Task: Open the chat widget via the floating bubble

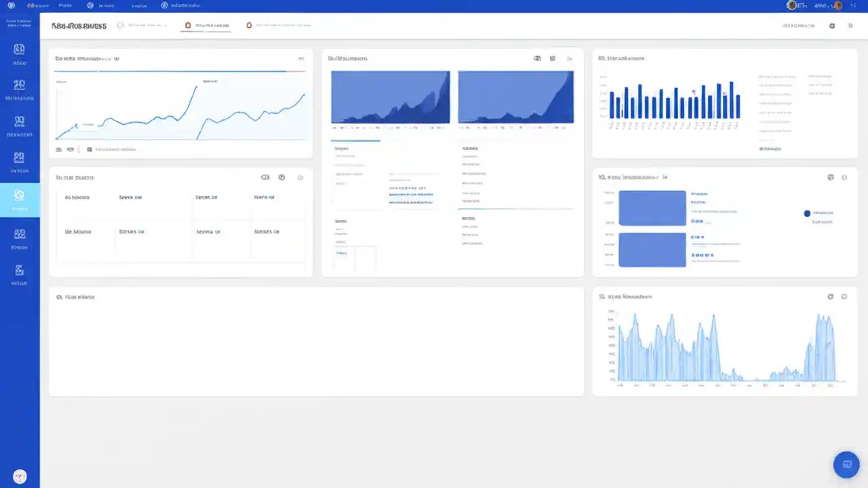Action: [846, 464]
